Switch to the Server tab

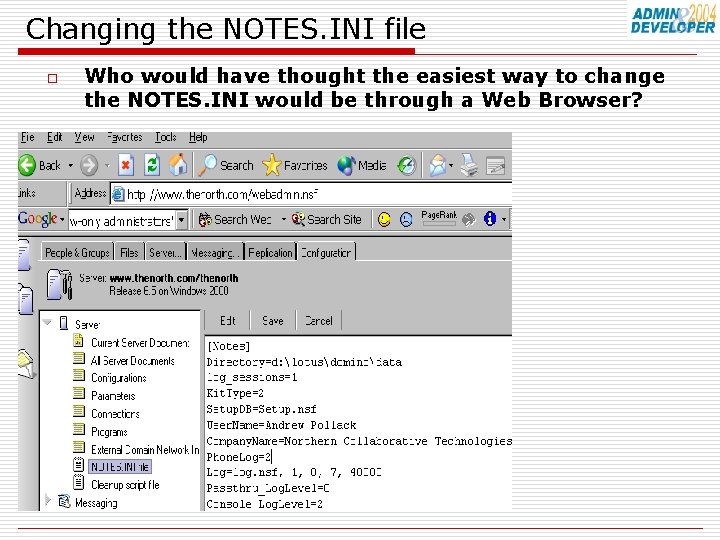coord(165,253)
